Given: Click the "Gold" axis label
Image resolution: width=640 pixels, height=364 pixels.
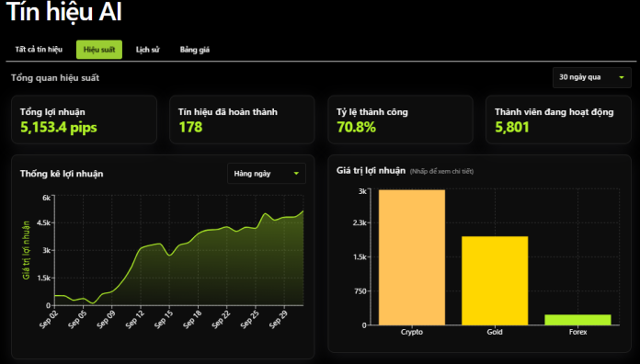Looking at the screenshot, I should (495, 332).
